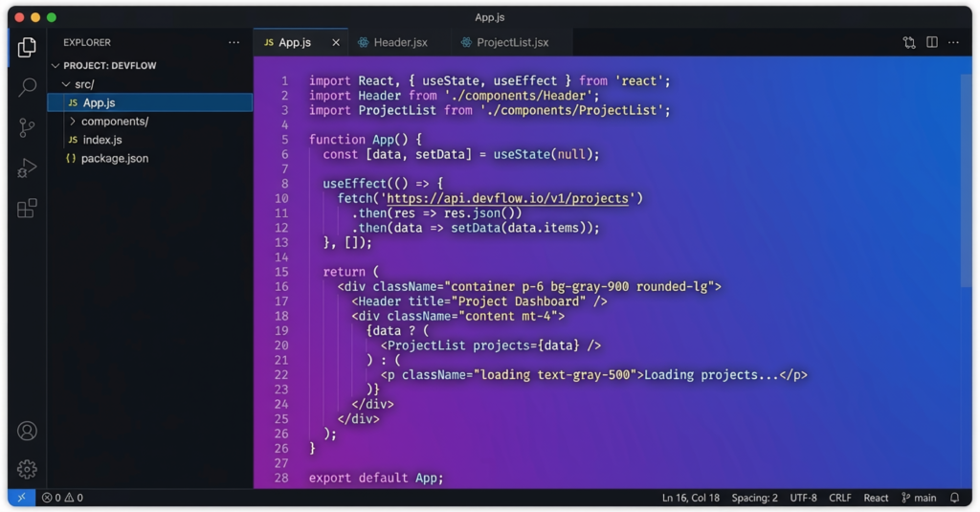Open changes compare icon in editor toolbar

pos(909,42)
